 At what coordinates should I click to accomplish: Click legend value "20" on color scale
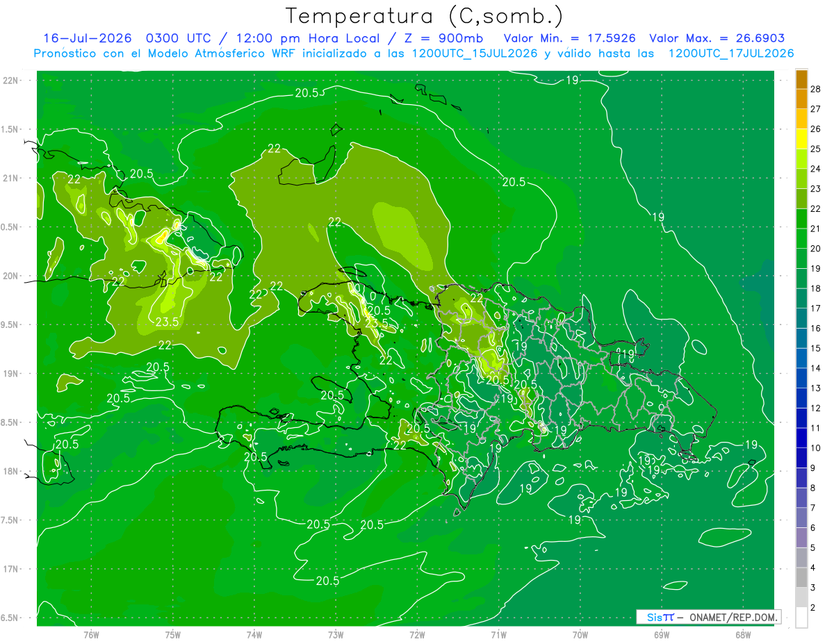816,249
